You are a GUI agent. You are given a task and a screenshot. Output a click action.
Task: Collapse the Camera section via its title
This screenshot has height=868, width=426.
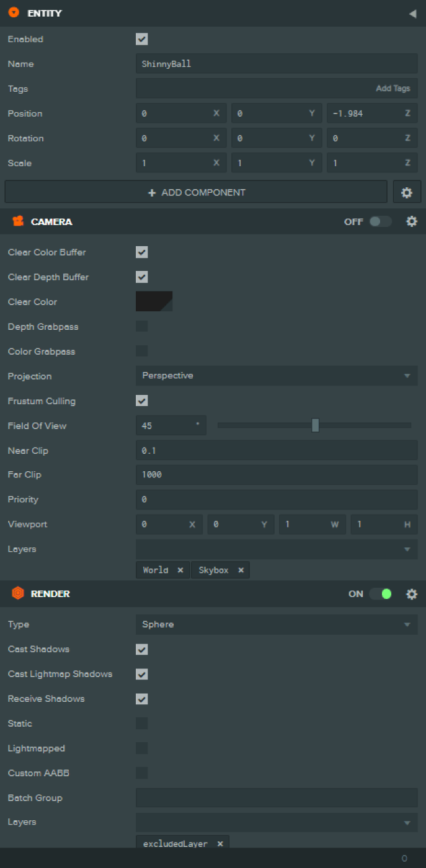coord(51,221)
